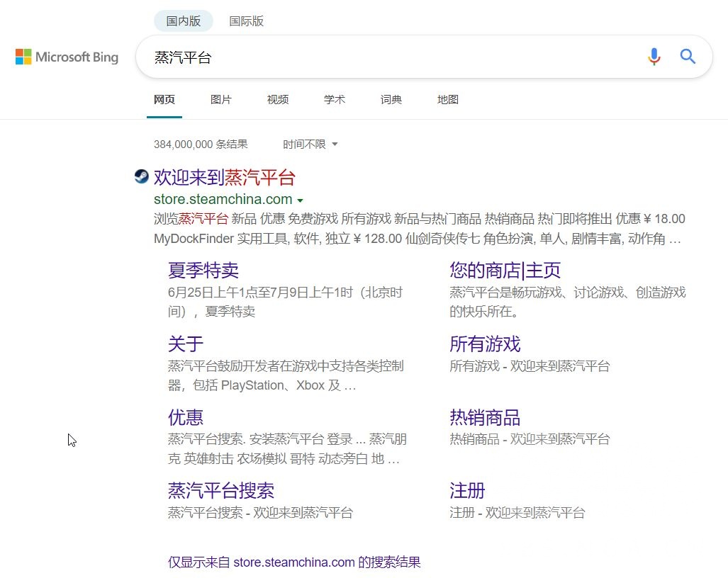
Task: Click the magnifier search icon
Action: click(687, 57)
